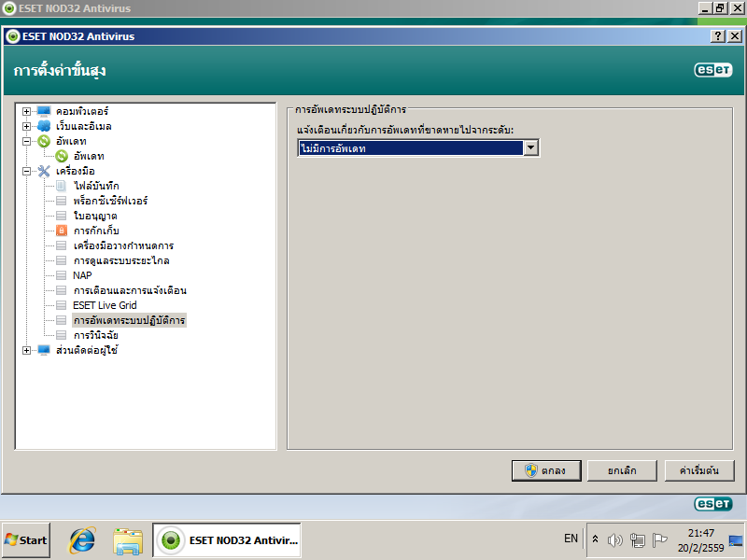Click the green icon of child อัพเดท item
This screenshot has height=560, width=747.
coord(62,156)
